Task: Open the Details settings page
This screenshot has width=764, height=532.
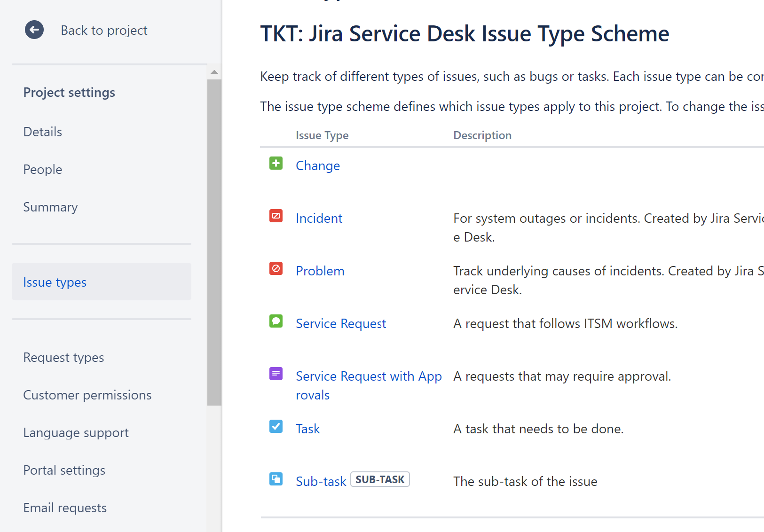Action: pyautogui.click(x=43, y=132)
